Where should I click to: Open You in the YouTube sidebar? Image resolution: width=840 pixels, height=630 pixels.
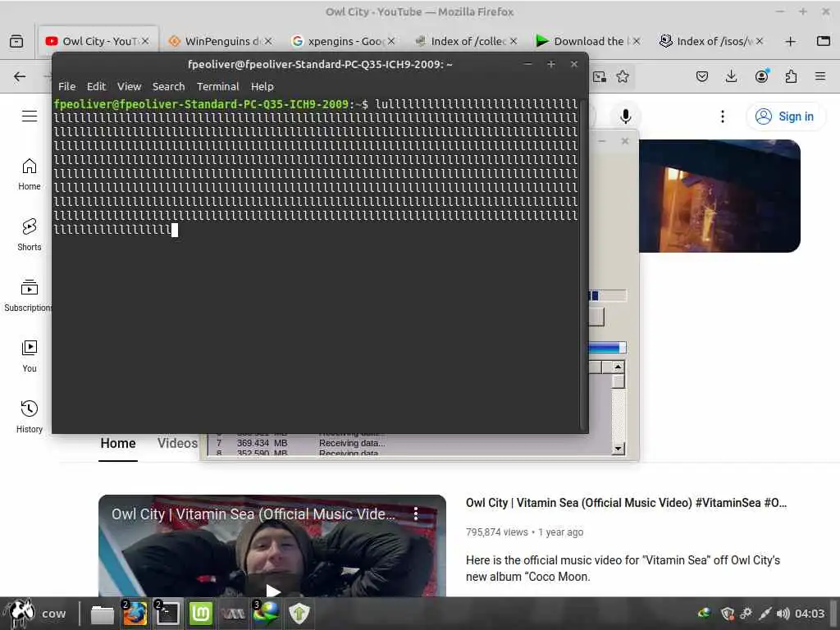coord(30,356)
